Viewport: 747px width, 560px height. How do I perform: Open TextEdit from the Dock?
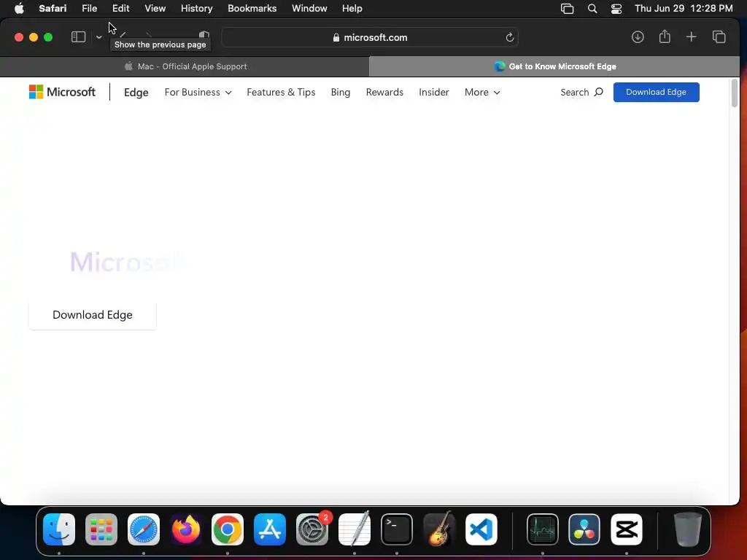(x=355, y=529)
